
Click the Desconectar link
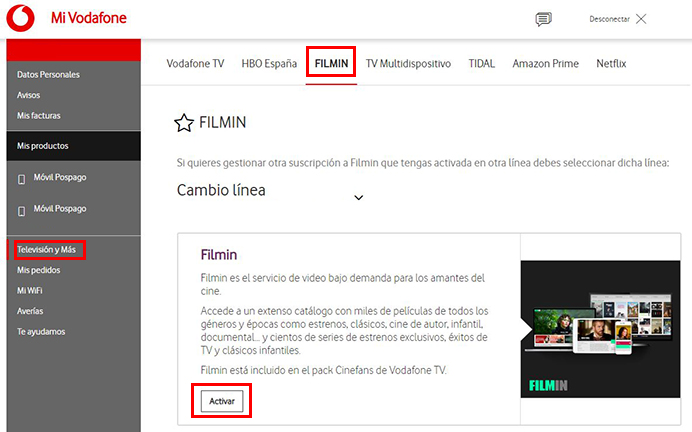pos(609,19)
